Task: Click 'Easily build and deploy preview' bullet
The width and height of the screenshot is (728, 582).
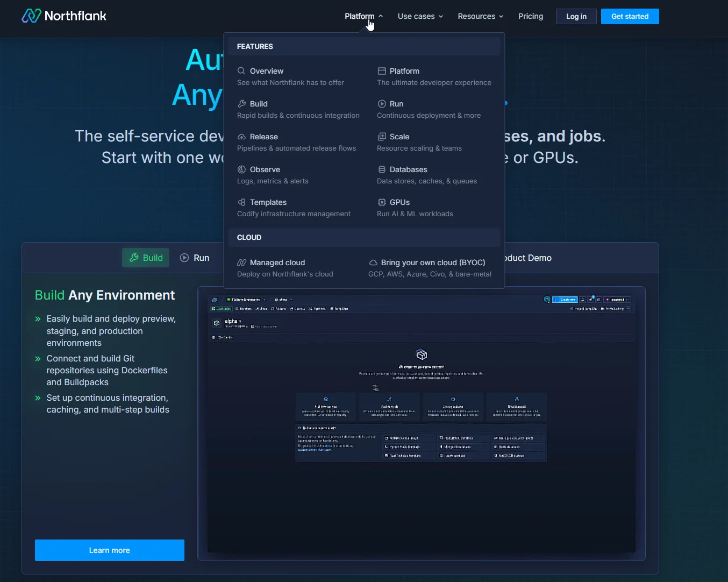Action: 111,331
